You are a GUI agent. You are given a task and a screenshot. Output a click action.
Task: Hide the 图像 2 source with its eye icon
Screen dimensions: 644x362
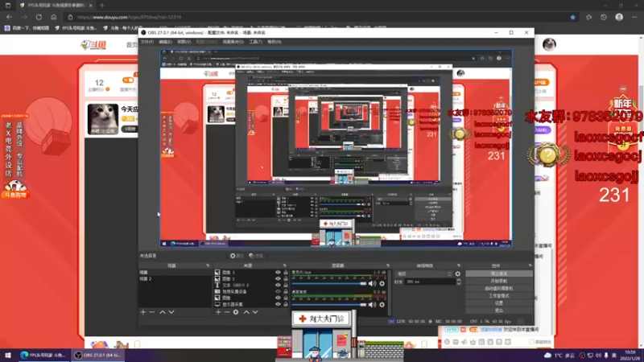278,278
